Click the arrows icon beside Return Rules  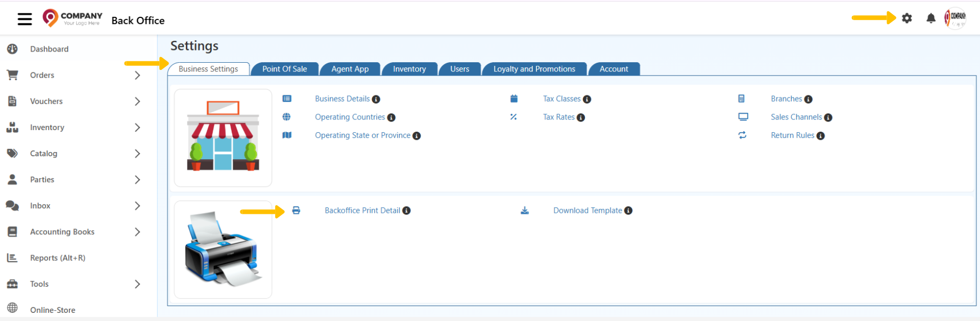[742, 135]
